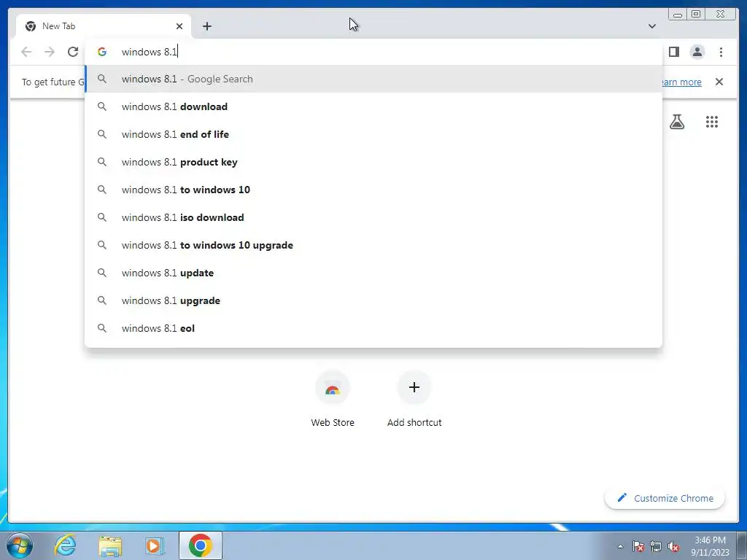Select 'windows 8.1 upgrade' suggestion
The image size is (747, 560).
click(x=373, y=300)
